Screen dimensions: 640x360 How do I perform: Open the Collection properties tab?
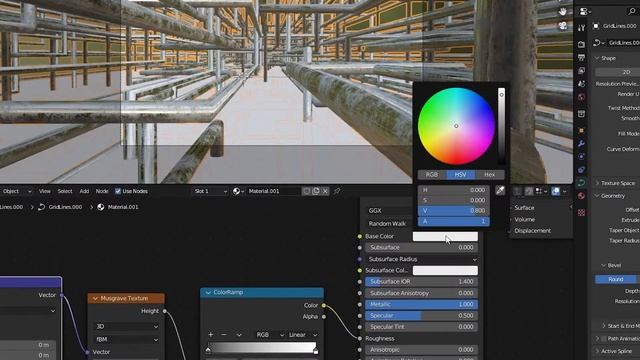581,113
